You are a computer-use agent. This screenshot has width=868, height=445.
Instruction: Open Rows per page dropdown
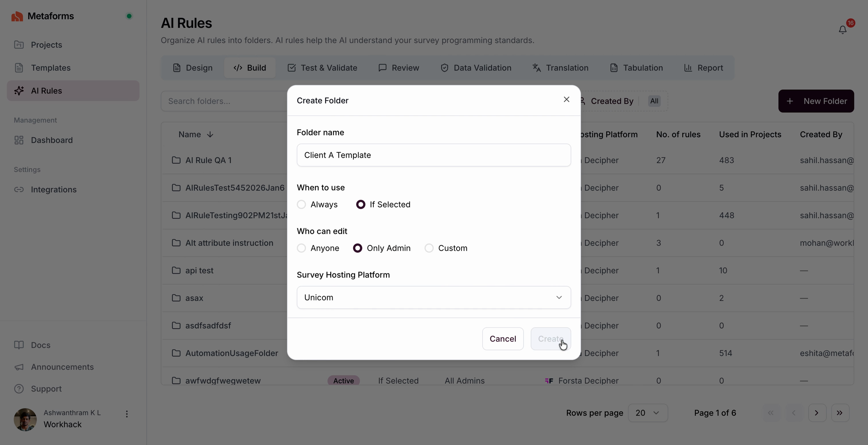pyautogui.click(x=648, y=413)
